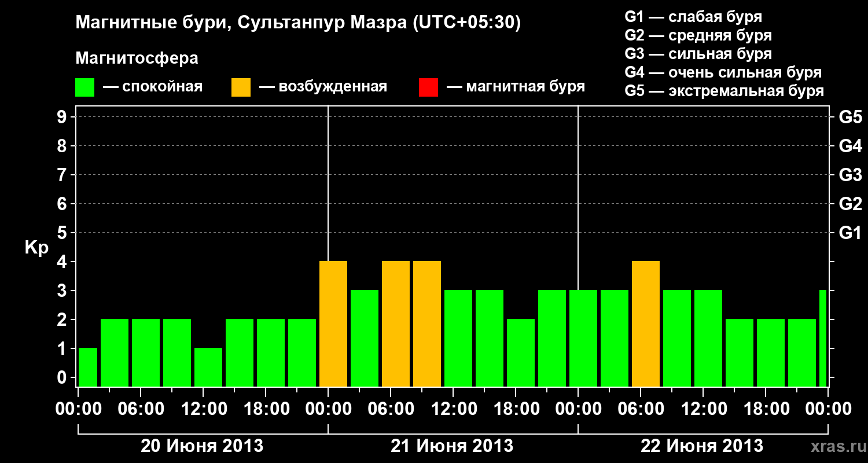Click the right-axis «G3» label
Viewport: 868px width, 463px height.
click(850, 175)
